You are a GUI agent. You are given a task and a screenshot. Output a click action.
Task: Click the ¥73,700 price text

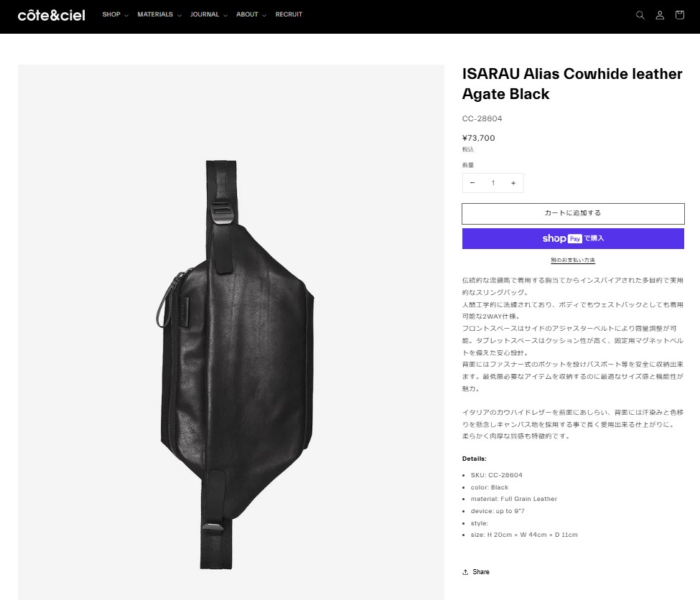click(x=479, y=138)
